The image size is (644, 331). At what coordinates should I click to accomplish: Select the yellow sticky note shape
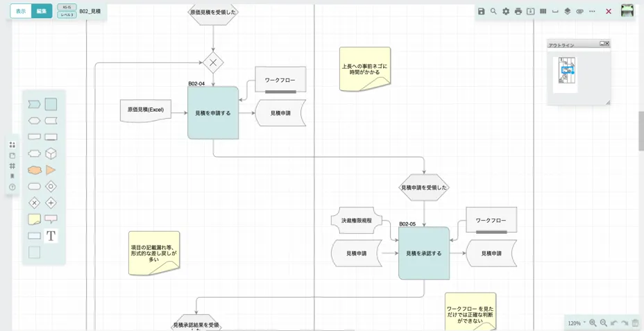35,219
